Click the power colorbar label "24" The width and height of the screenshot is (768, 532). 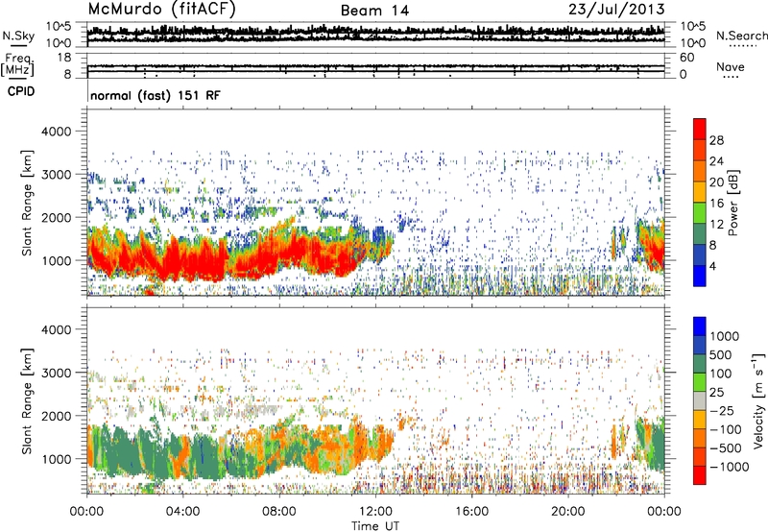pos(716,161)
